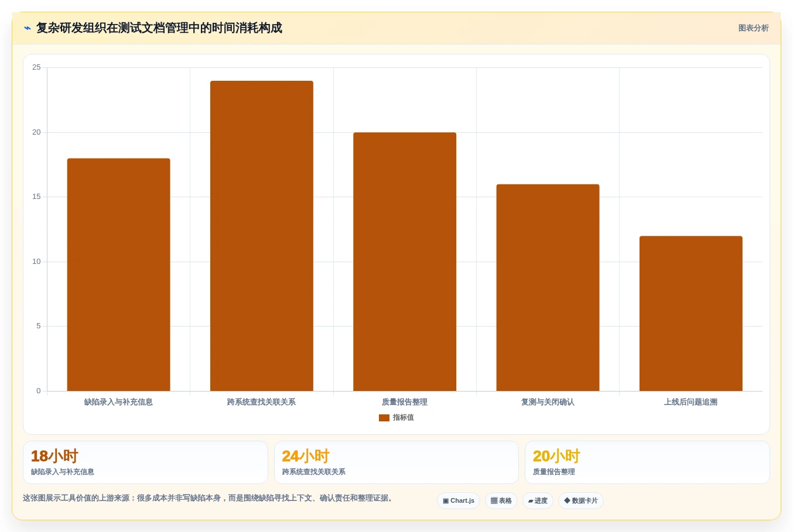The image size is (793, 532).
Task: Click the 进度 tag chip
Action: click(x=538, y=501)
